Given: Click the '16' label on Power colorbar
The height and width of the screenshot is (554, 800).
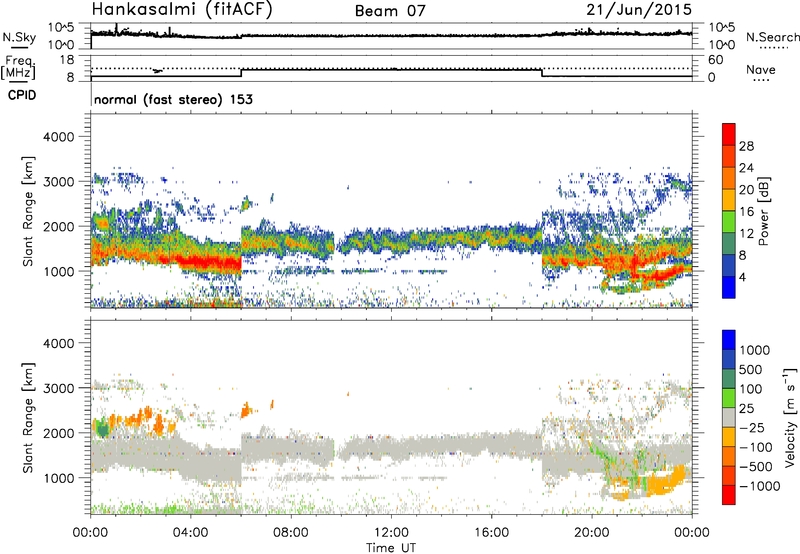Looking at the screenshot, I should [x=746, y=212].
